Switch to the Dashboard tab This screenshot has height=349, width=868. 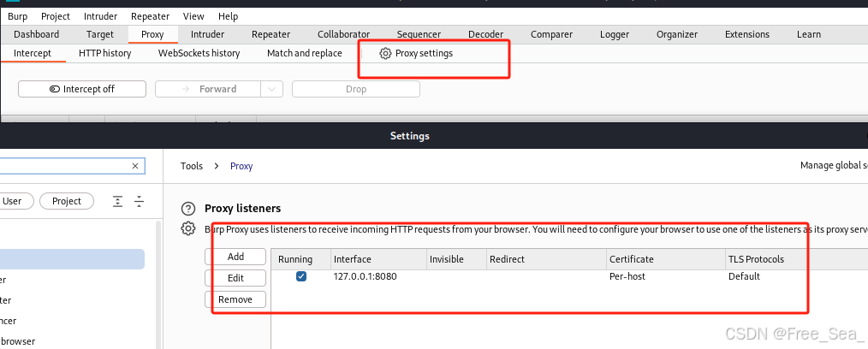[x=37, y=34]
